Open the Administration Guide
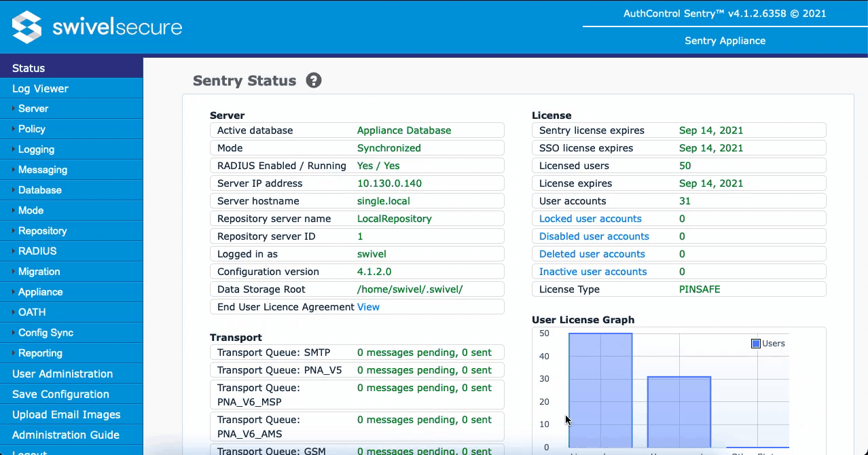The height and width of the screenshot is (455, 868). tap(65, 435)
